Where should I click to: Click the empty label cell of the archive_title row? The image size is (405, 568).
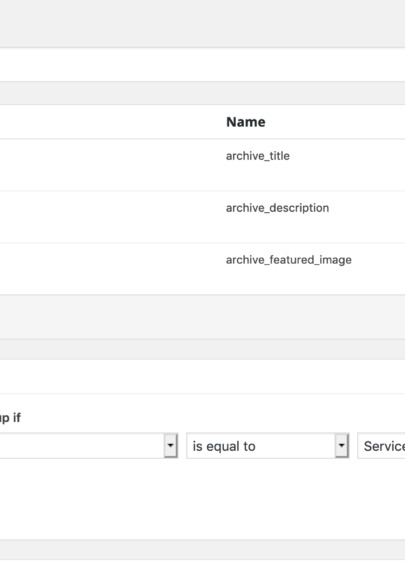tap(109, 165)
